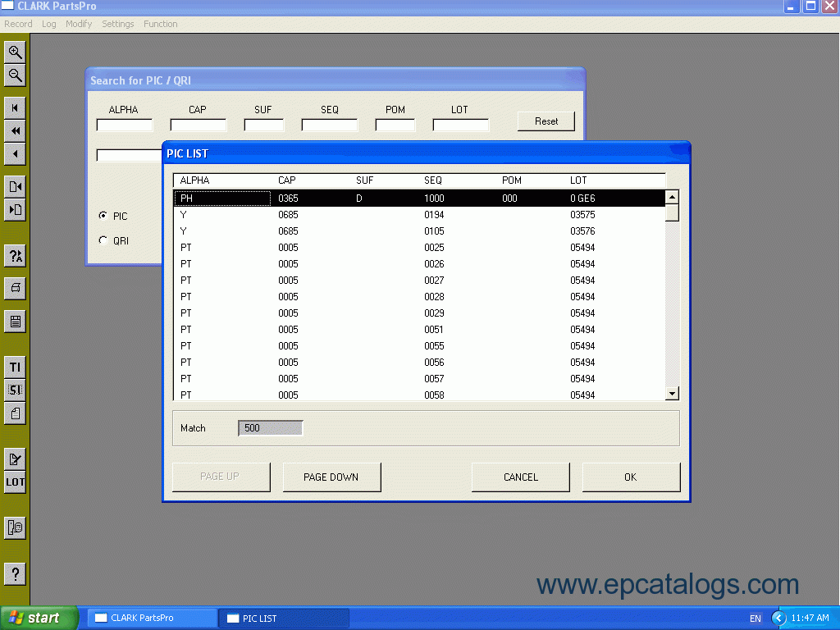Click the Windows start button
The width and height of the screenshot is (840, 630).
39,618
